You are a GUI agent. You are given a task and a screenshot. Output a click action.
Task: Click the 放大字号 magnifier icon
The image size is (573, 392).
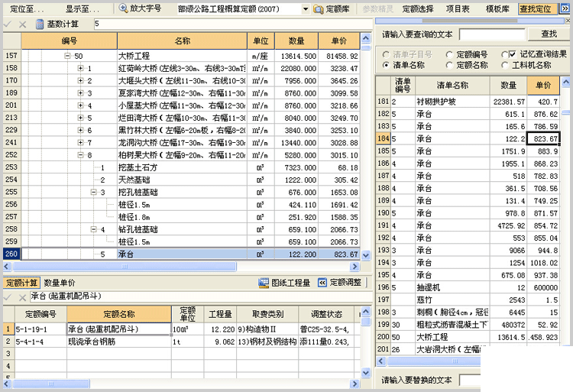[x=123, y=8]
